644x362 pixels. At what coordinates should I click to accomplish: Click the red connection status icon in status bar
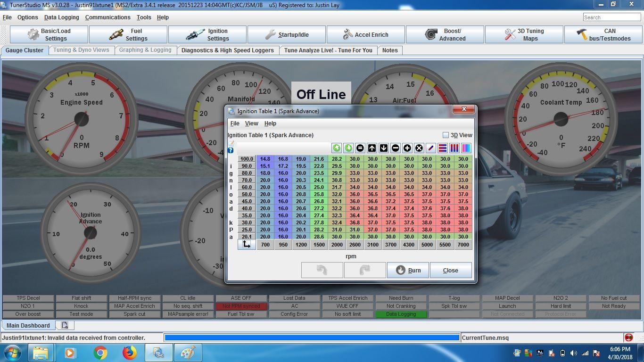[628, 337]
